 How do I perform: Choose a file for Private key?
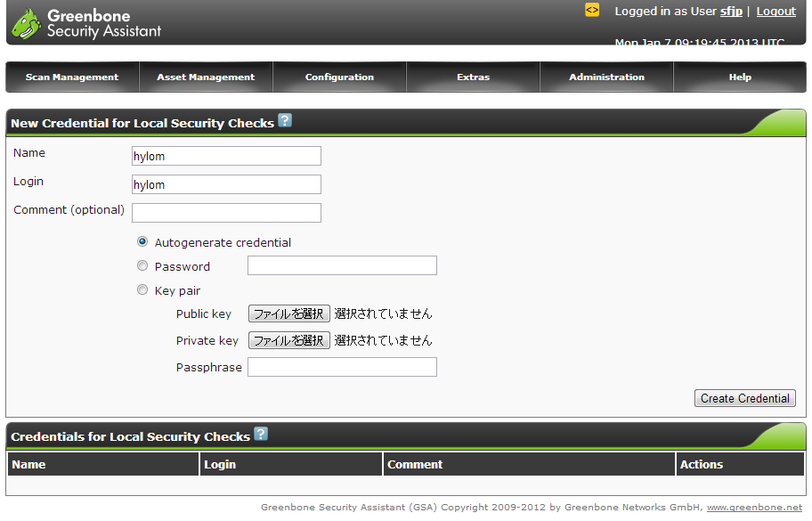[x=288, y=340]
